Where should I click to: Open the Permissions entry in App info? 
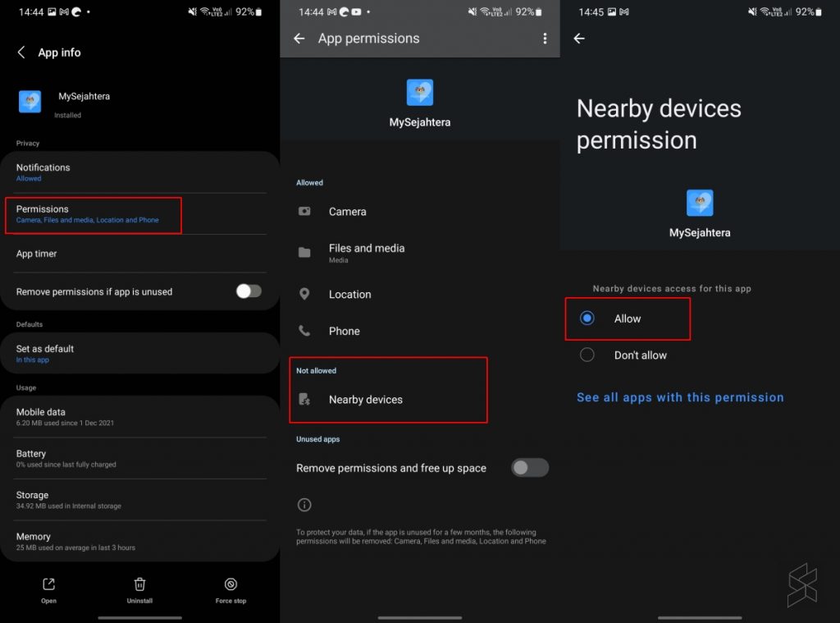tap(94, 214)
